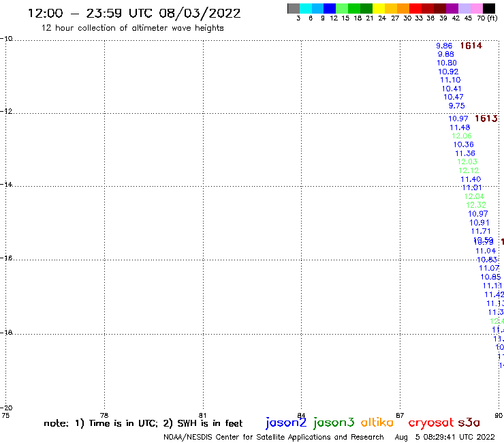Click the green 12.03 value

pos(467,162)
